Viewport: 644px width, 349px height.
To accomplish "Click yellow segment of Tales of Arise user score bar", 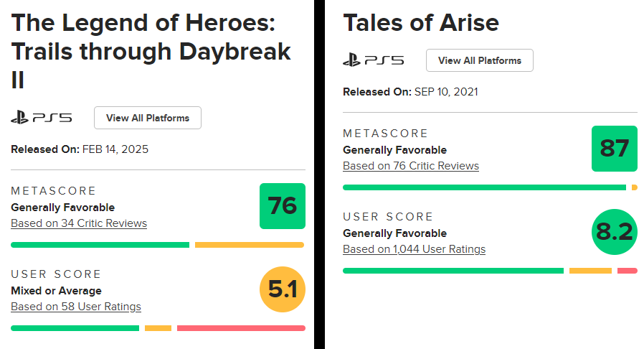I will pos(590,271).
